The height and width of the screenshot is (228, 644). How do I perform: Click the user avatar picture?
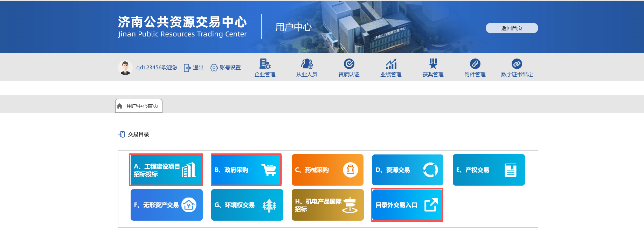(125, 68)
